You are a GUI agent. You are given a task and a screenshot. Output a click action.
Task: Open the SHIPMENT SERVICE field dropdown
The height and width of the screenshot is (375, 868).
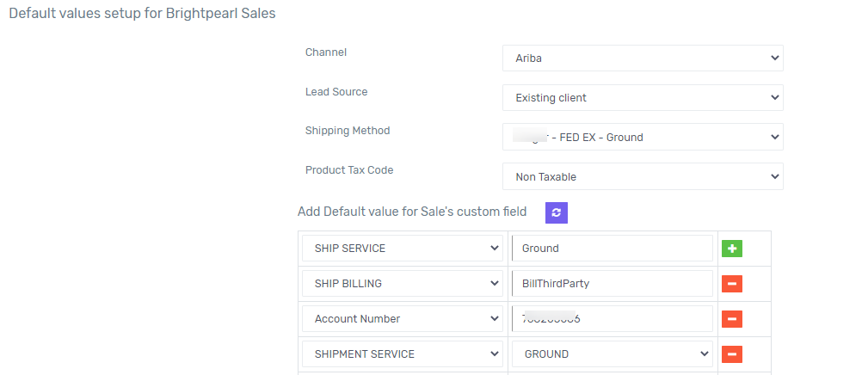(x=403, y=354)
